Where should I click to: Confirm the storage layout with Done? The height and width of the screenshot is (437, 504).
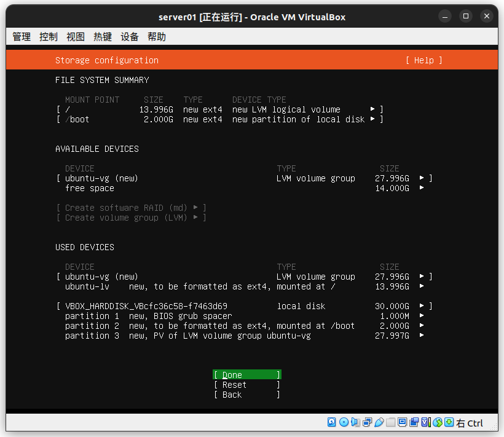[x=247, y=375]
